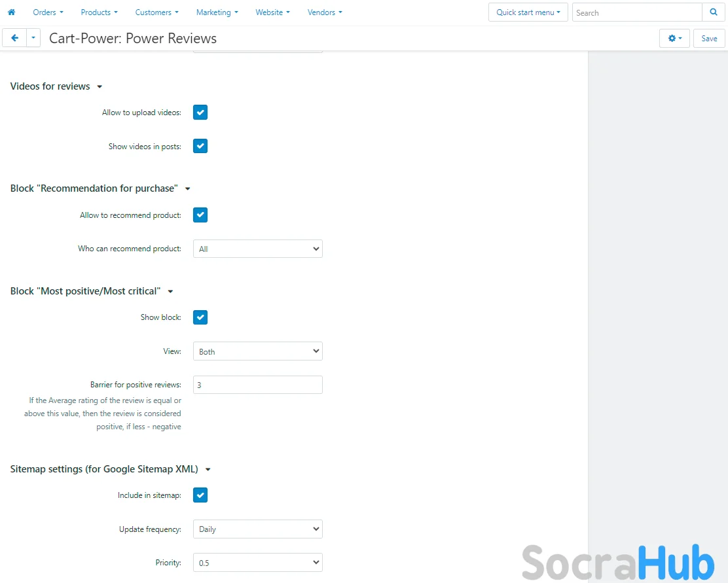Open the Quick start menu
This screenshot has height=583, width=728.
click(528, 12)
